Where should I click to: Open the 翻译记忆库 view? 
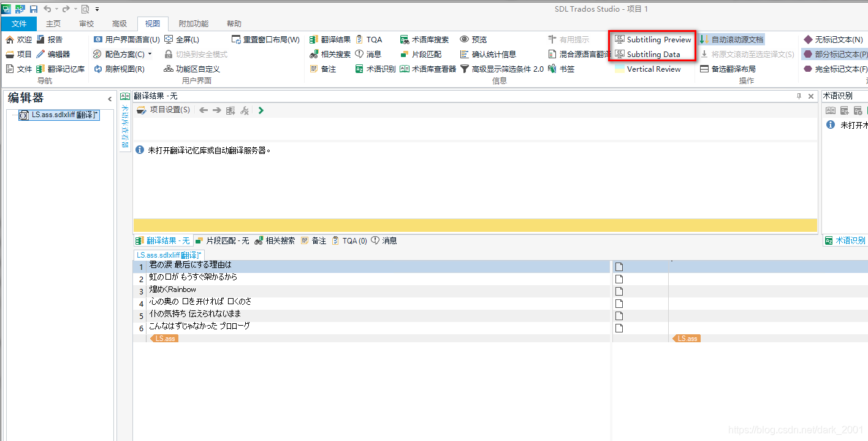click(x=61, y=69)
